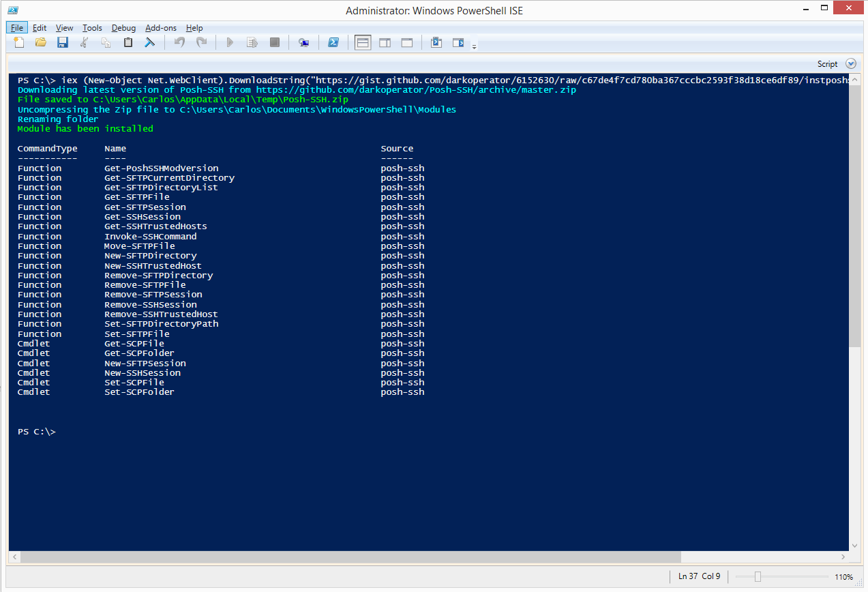Open the New Remote PowerShell Tab icon
868x592 pixels.
pyautogui.click(x=304, y=43)
